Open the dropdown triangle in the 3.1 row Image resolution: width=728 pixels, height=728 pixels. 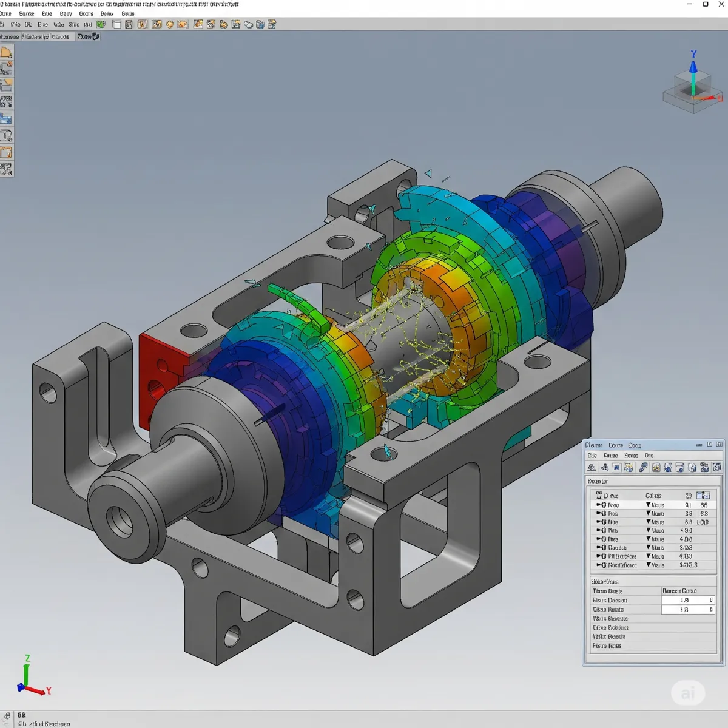tap(649, 505)
